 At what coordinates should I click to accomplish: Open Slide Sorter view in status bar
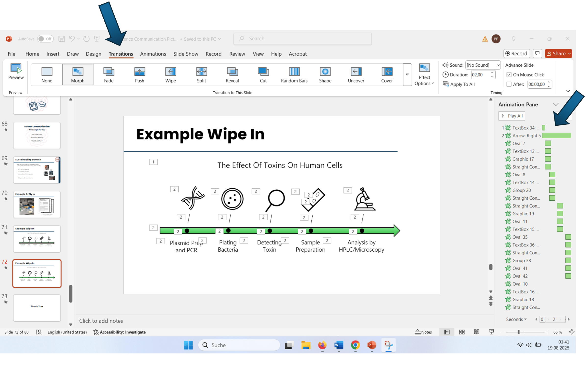pyautogui.click(x=462, y=332)
